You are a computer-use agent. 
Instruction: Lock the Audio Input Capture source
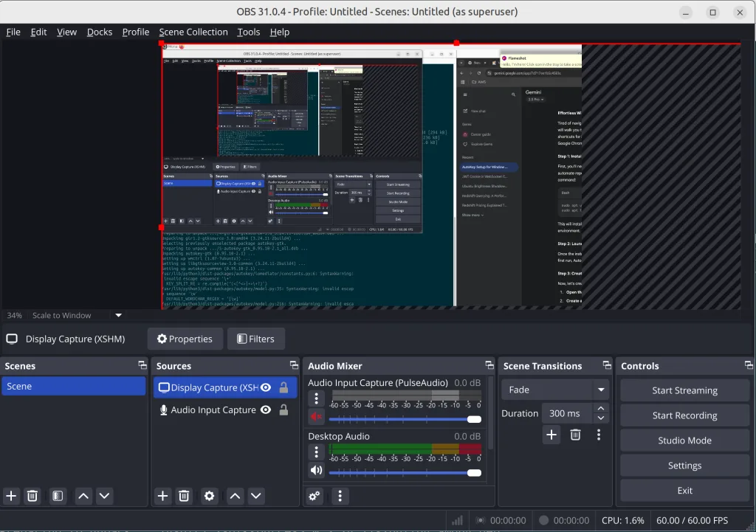point(283,410)
